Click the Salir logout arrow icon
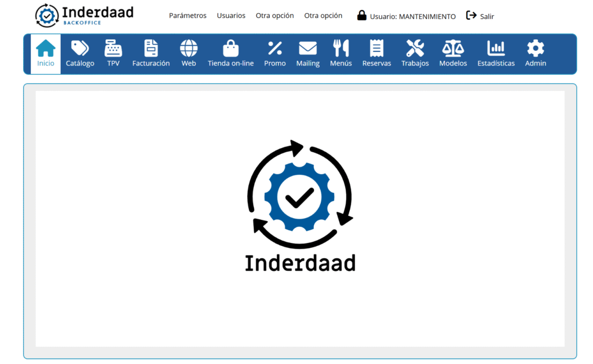The width and height of the screenshot is (593, 364). [471, 16]
